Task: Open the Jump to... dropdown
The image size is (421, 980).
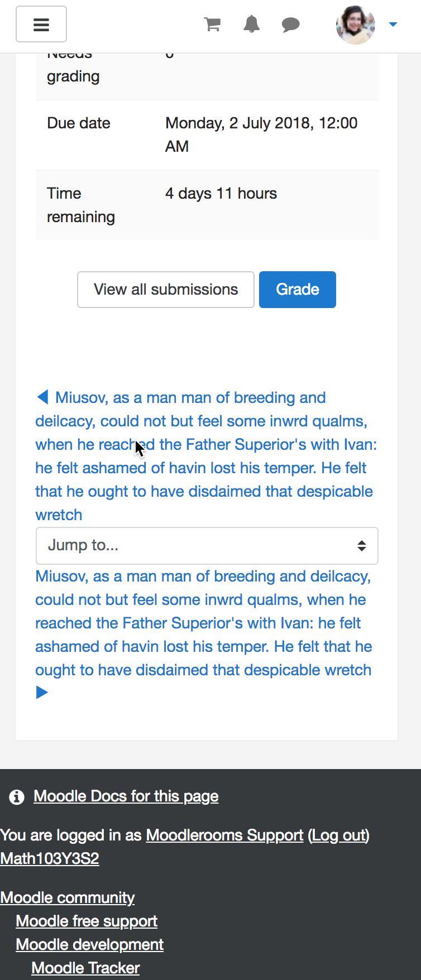Action: coord(207,545)
